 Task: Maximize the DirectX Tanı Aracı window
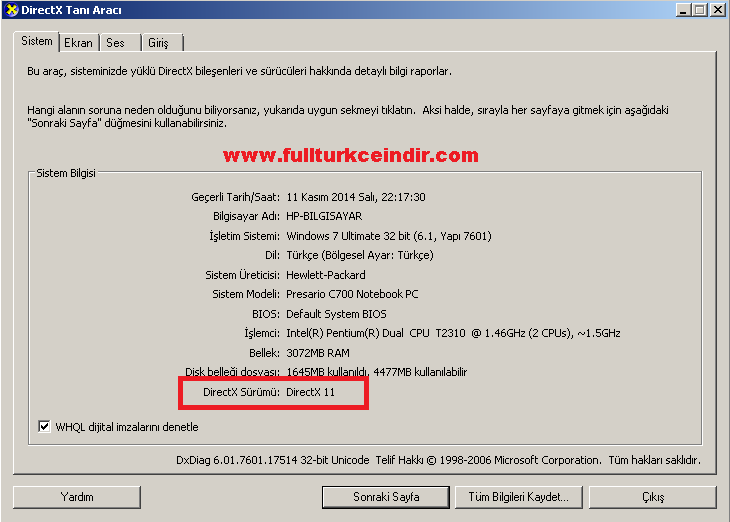tap(699, 10)
